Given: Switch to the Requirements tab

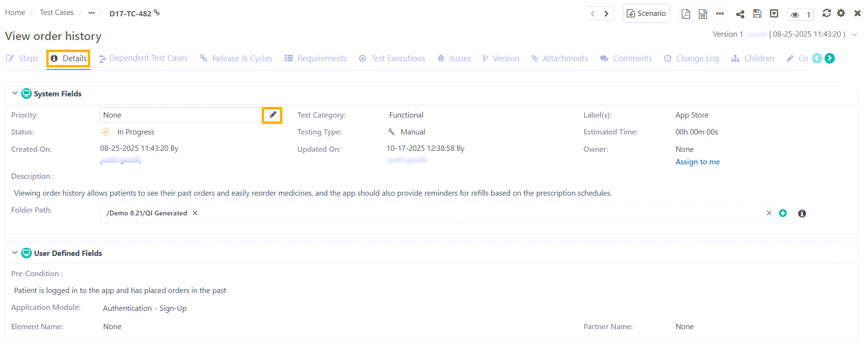Looking at the screenshot, I should tap(316, 58).
